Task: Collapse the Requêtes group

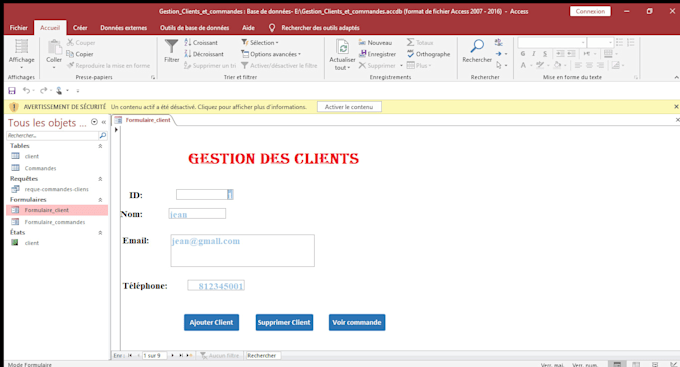Action: pyautogui.click(x=100, y=179)
